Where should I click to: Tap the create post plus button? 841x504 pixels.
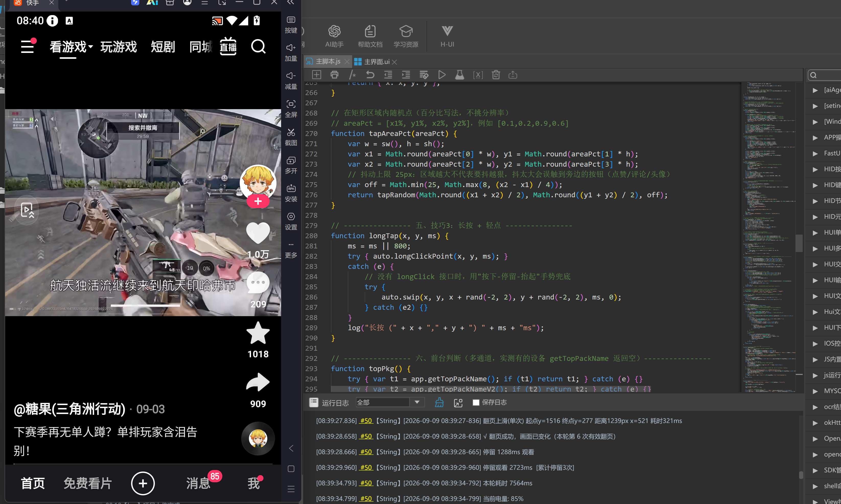[x=143, y=483]
